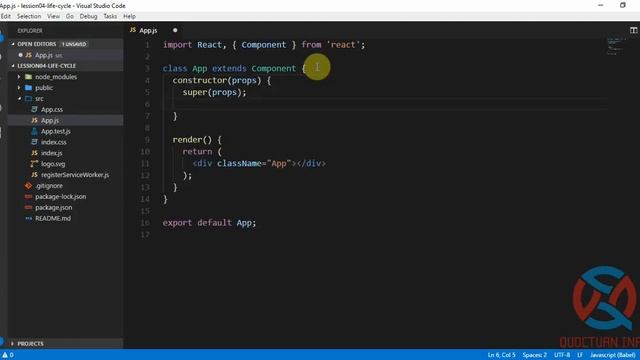Screen dimensions: 640x360
Task: Click the unsaved dot on App.js tab
Action: 175,30
